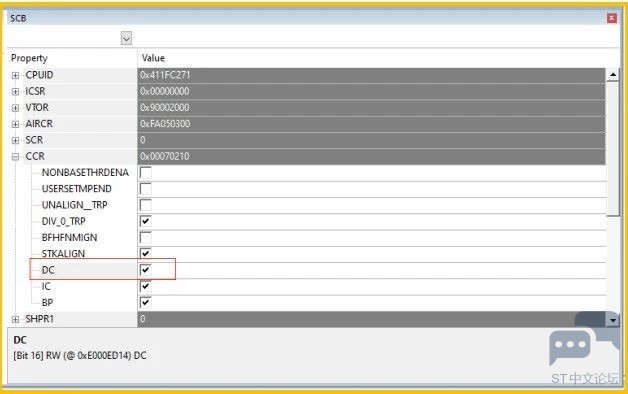Select the ICSR value 0x00000000
This screenshot has height=394, width=628.
pos(165,91)
